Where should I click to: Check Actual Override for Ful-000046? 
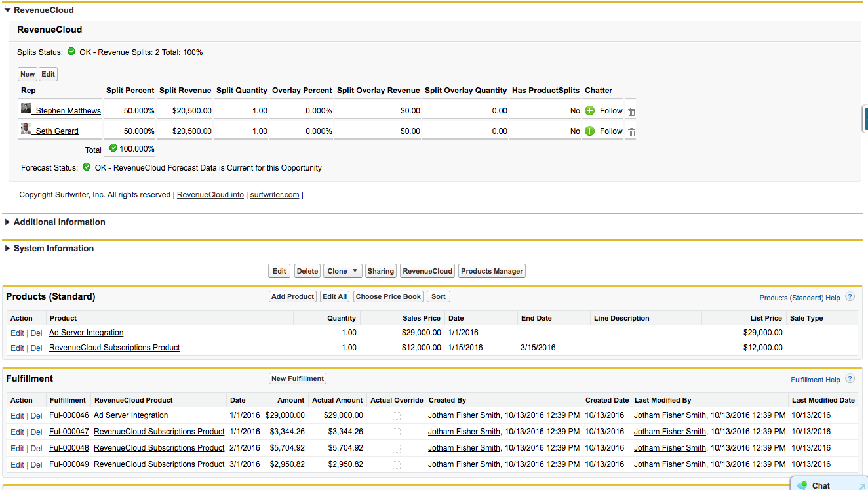pyautogui.click(x=397, y=415)
